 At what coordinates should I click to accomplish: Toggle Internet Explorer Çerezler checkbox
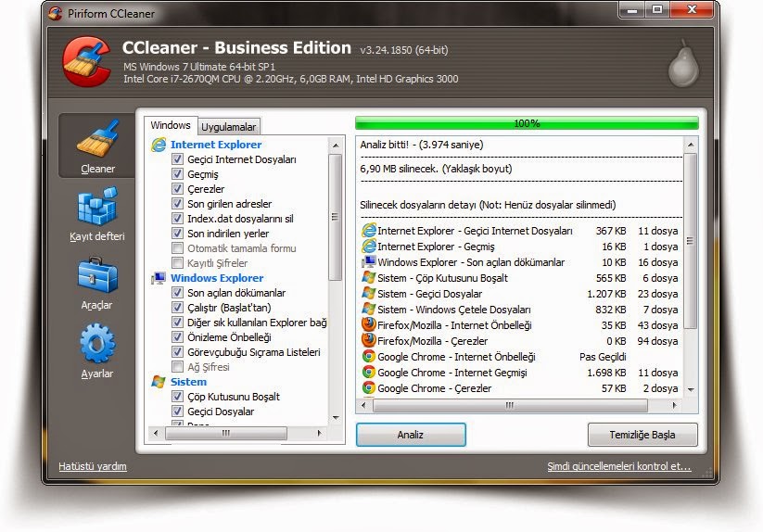click(178, 189)
